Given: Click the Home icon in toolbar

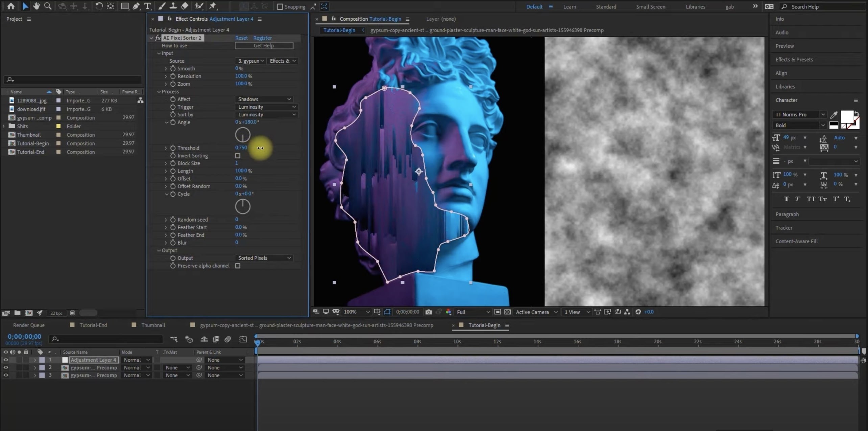Looking at the screenshot, I should tap(11, 6).
